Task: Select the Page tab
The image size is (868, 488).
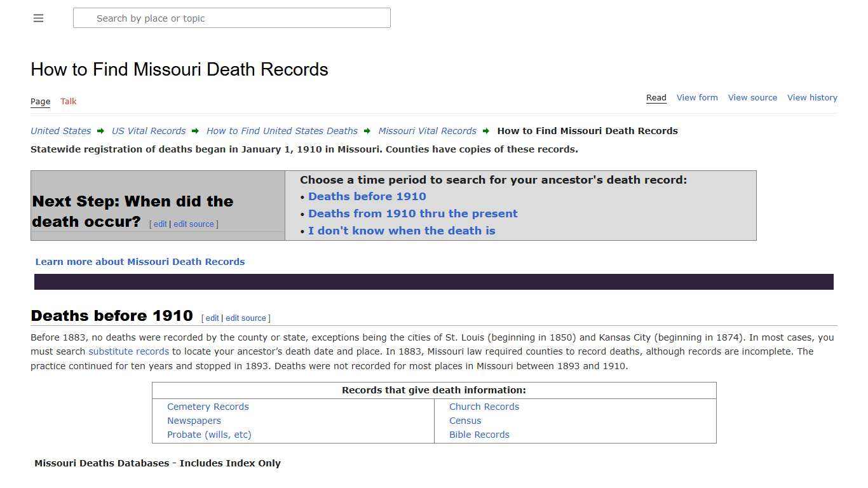Action: click(39, 101)
